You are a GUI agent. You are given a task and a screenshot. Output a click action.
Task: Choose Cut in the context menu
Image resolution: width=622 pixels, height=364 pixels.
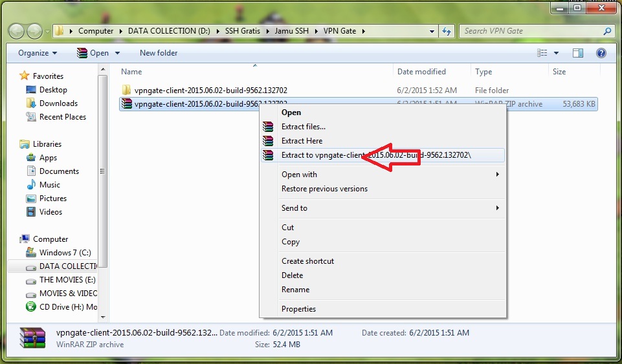point(383,228)
